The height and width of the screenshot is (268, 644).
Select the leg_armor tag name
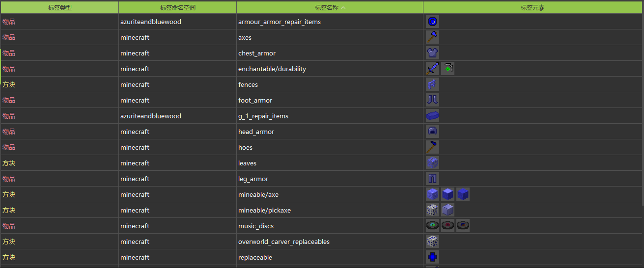click(x=253, y=179)
